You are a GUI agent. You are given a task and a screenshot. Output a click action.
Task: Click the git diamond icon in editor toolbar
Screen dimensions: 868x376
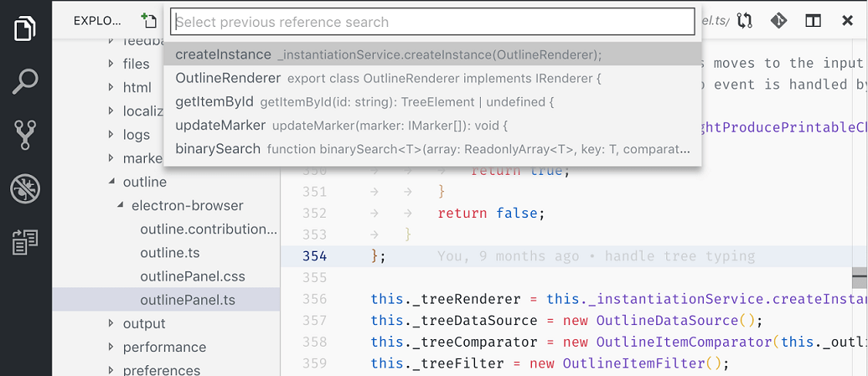778,21
